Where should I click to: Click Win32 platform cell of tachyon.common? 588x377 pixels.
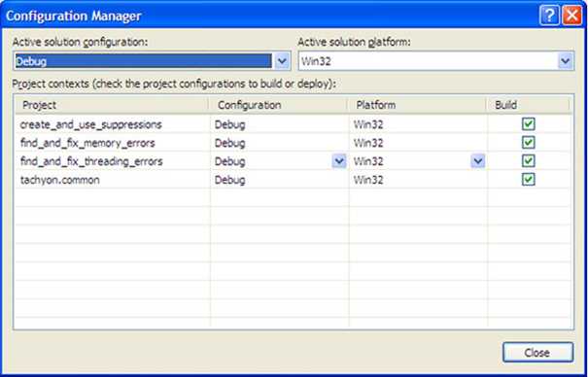(418, 180)
